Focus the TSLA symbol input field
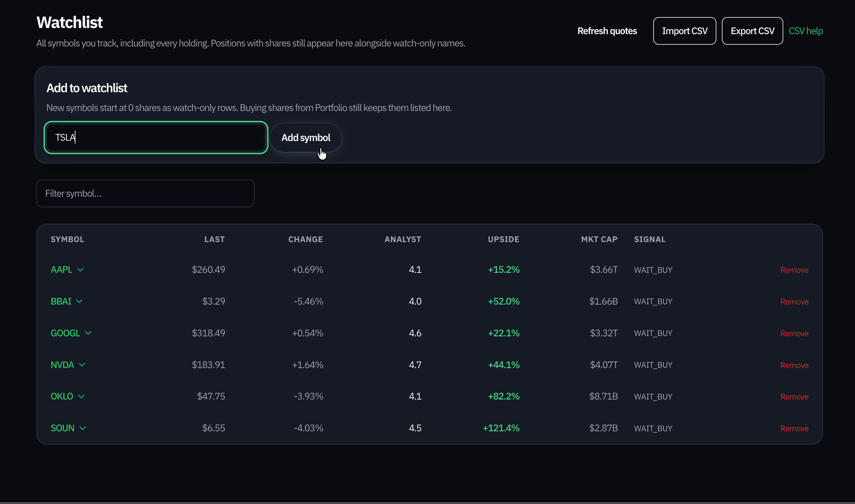 click(x=156, y=138)
